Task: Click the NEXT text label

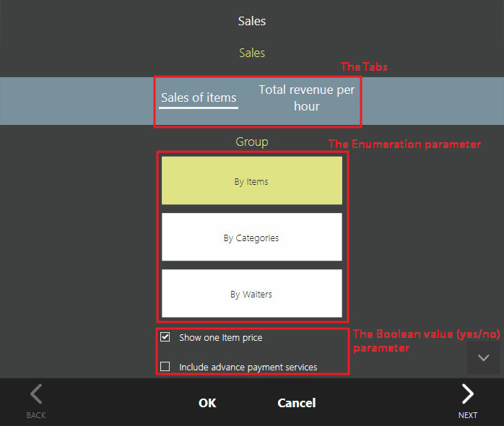Action: (468, 415)
